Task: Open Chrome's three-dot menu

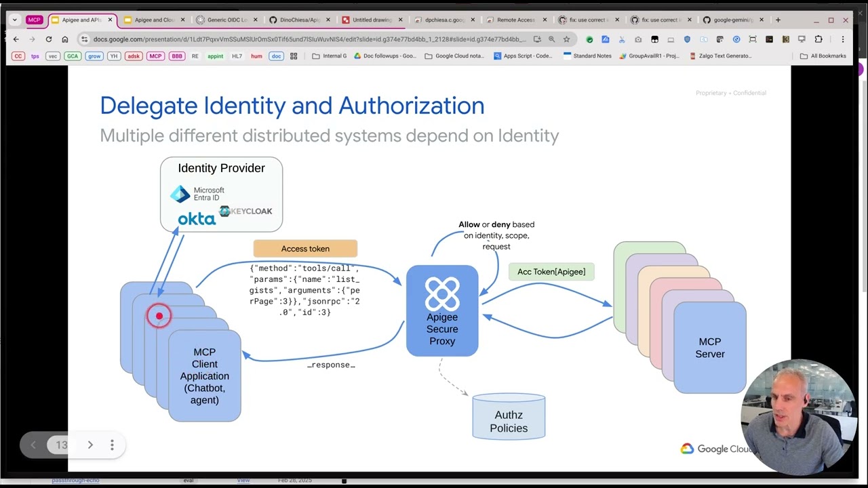Action: click(843, 39)
